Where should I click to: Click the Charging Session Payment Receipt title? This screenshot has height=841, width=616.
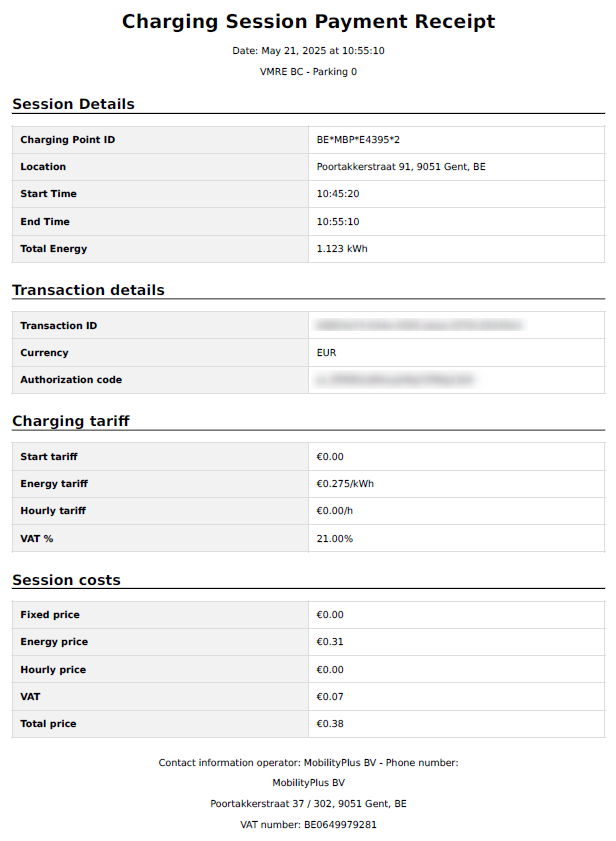308,22
